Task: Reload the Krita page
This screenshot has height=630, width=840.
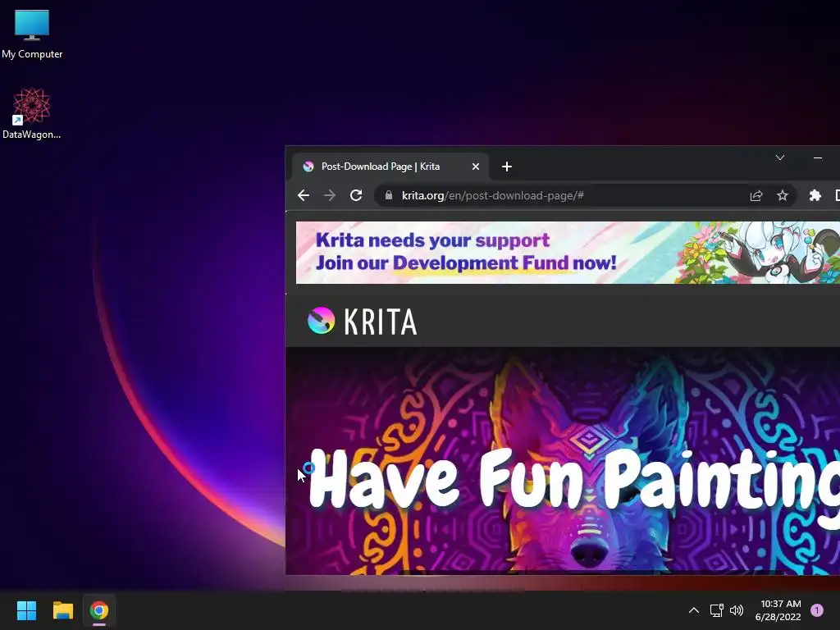Action: tap(356, 195)
